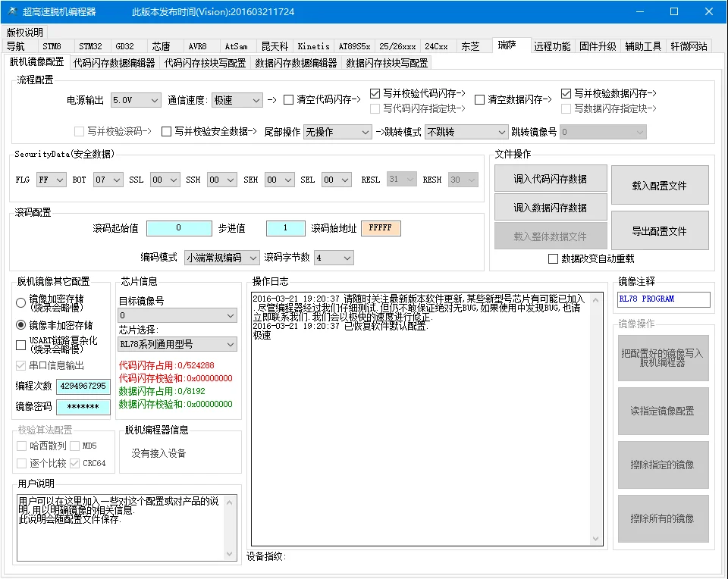Viewport: 728px width, 579px height.
Task: Click 代码闪存占用:0/524288 text
Action: pos(167,365)
